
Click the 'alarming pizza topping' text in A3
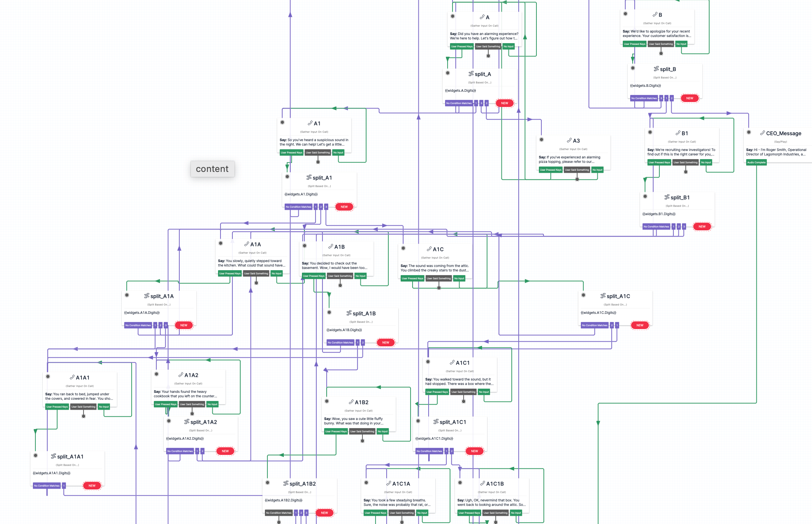(570, 160)
